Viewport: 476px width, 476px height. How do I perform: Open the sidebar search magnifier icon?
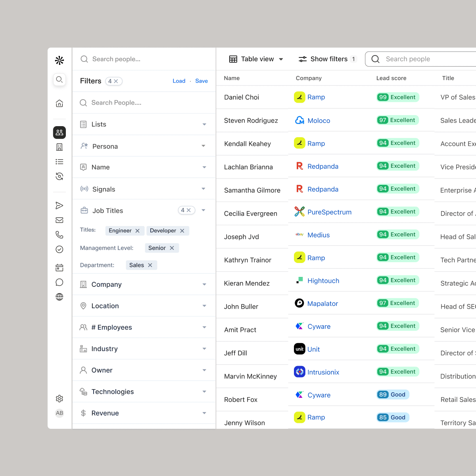59,79
